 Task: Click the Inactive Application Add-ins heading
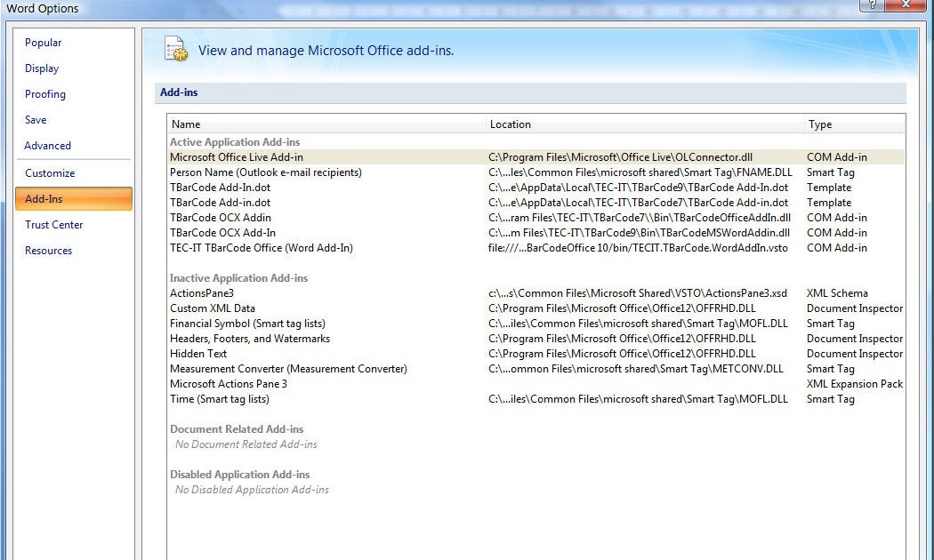tap(238, 278)
